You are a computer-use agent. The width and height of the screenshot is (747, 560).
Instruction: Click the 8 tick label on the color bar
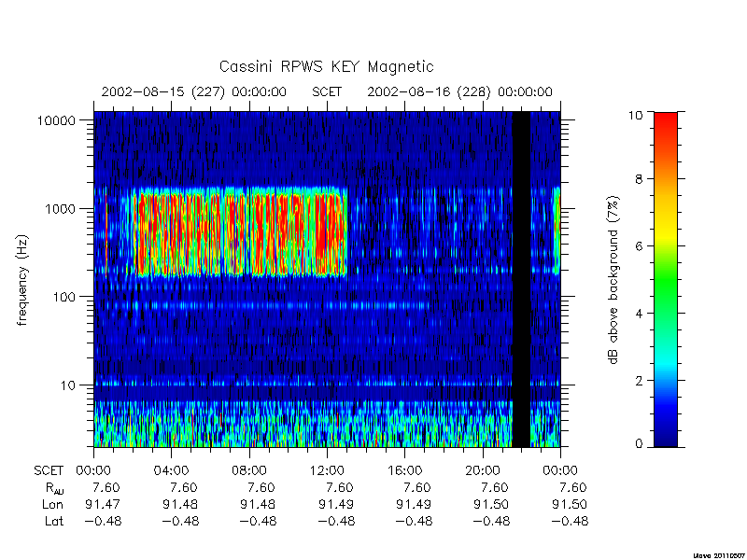[x=639, y=179]
